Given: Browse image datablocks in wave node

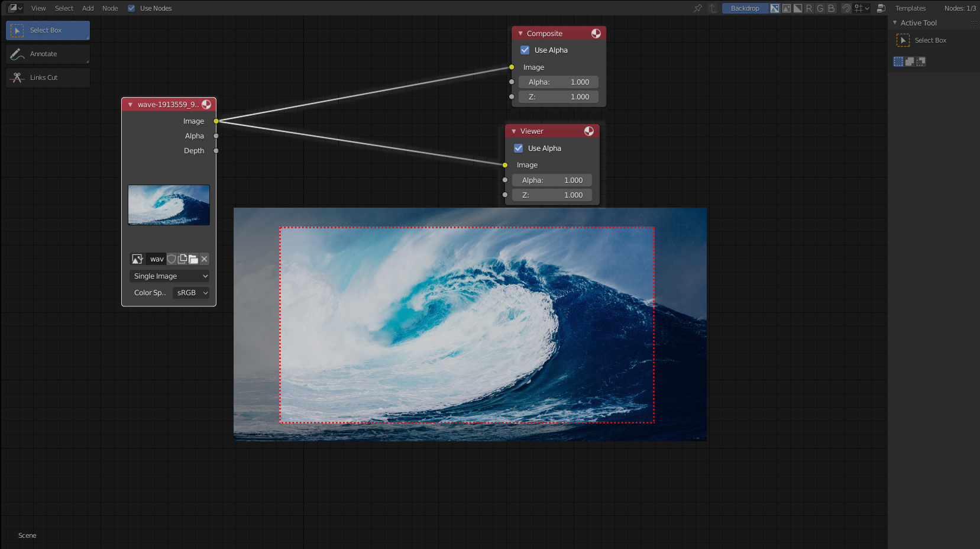Looking at the screenshot, I should [x=137, y=259].
